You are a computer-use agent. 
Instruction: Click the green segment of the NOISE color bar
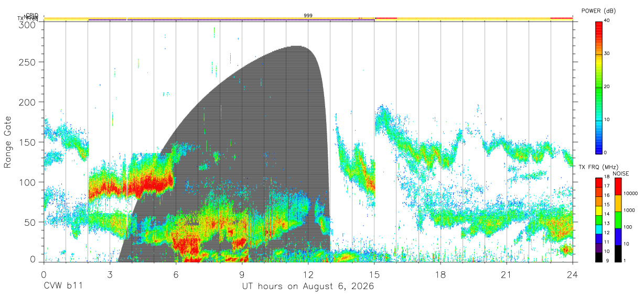(618, 220)
